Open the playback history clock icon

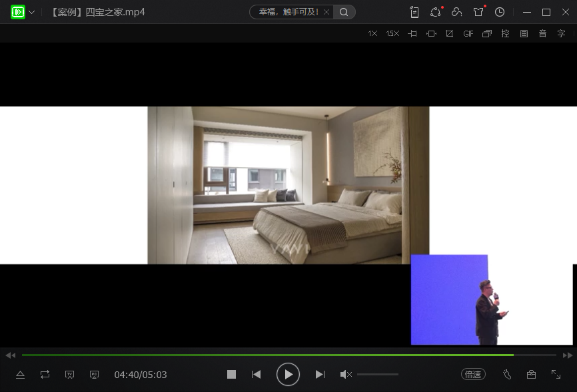click(499, 12)
